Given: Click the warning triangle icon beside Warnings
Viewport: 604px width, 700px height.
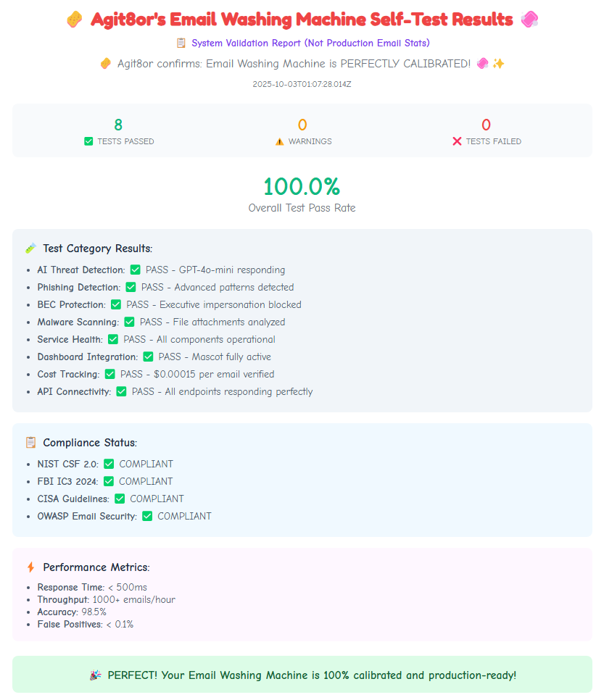Looking at the screenshot, I should 280,141.
